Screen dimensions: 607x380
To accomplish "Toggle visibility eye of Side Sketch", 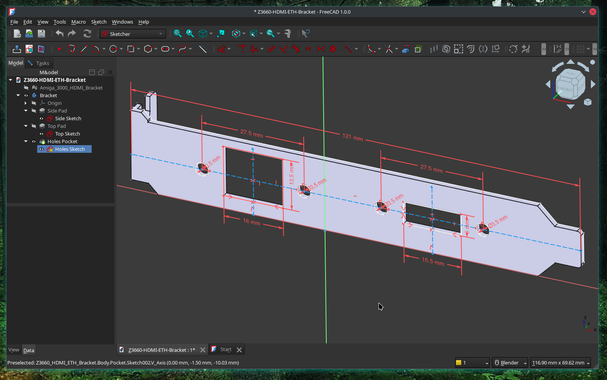I will point(41,118).
